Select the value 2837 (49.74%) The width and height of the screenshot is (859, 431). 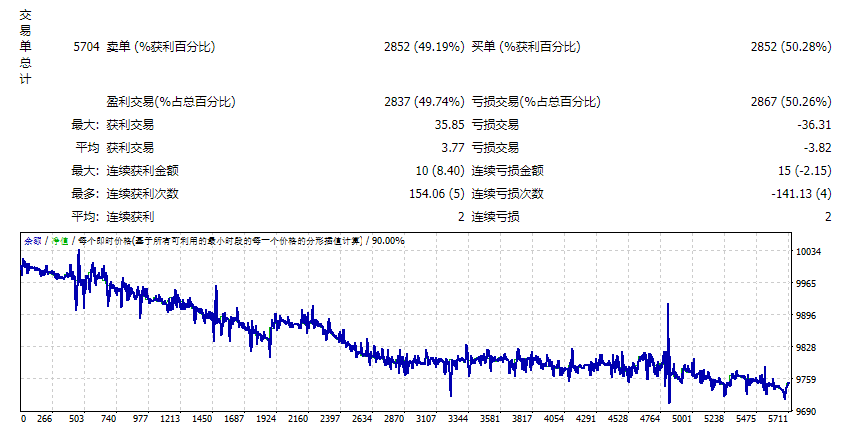[424, 102]
